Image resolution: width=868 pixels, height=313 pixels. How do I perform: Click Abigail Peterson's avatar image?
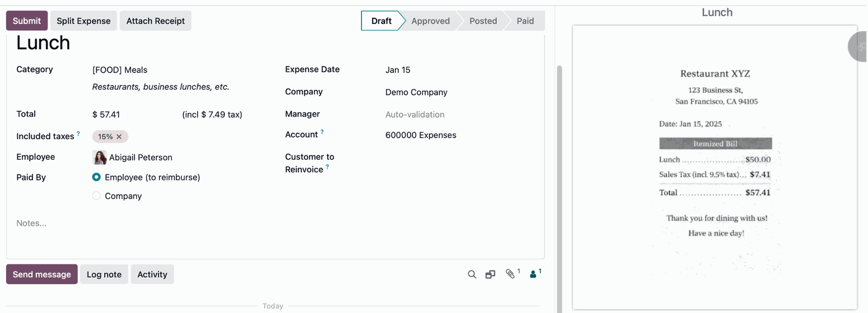[100, 158]
